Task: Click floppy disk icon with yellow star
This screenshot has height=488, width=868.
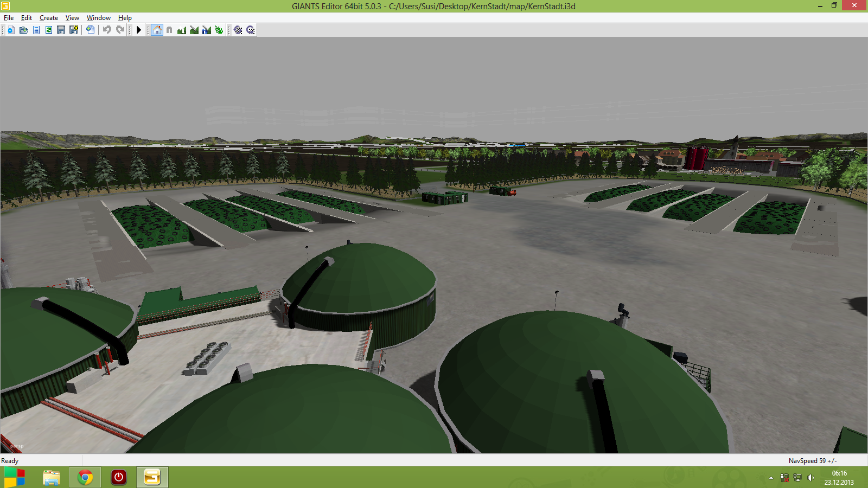Action: (x=74, y=30)
